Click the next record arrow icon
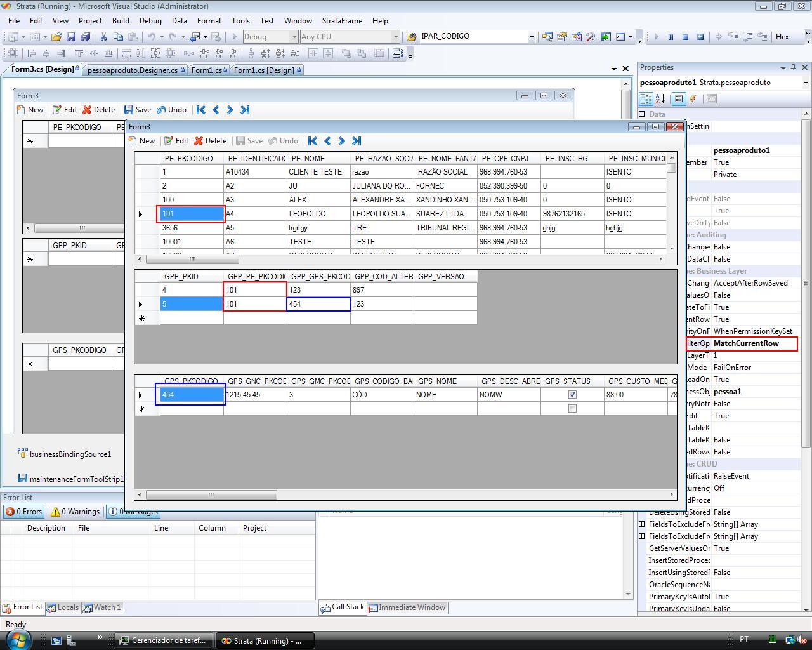The width and height of the screenshot is (812, 650). pyautogui.click(x=342, y=141)
